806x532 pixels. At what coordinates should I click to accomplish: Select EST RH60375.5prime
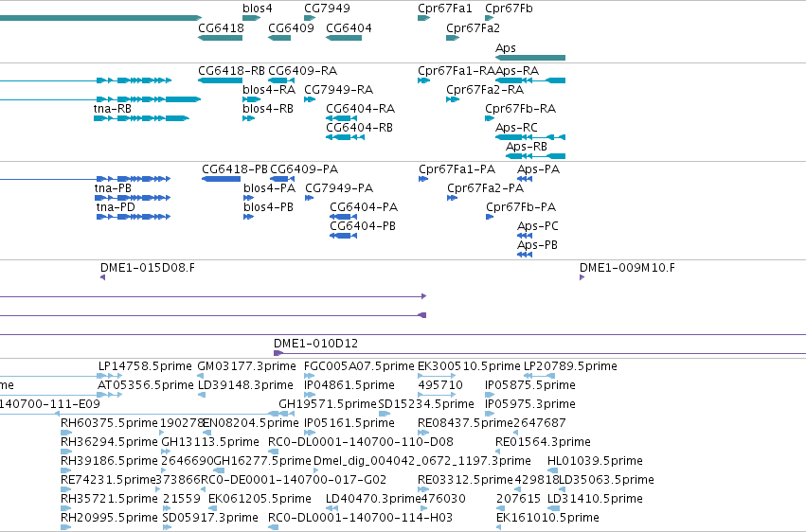click(x=109, y=423)
